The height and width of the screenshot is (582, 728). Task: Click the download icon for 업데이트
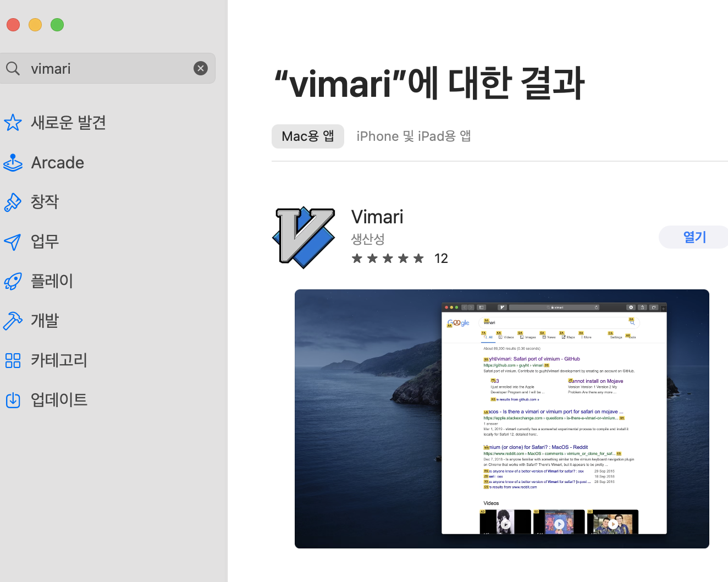click(x=13, y=400)
